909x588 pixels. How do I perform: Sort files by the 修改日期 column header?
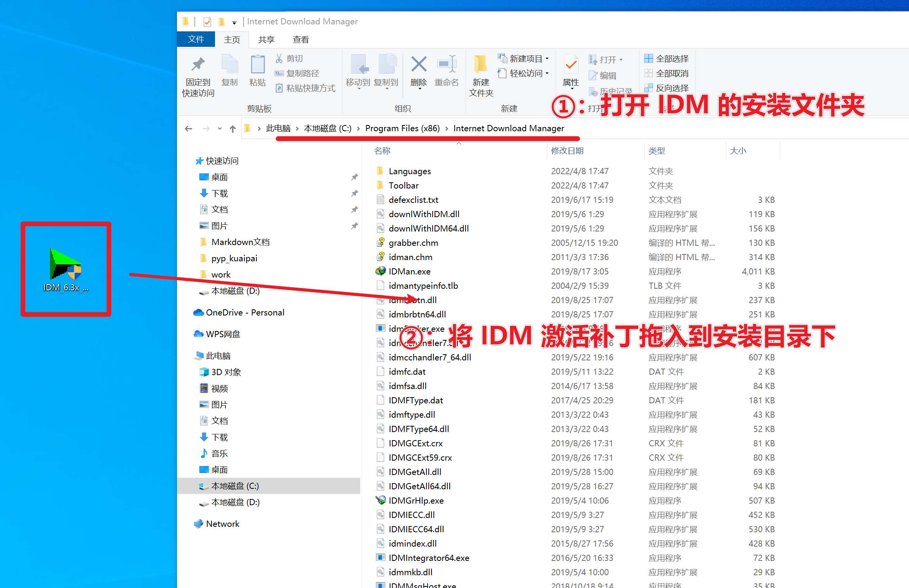coord(567,151)
